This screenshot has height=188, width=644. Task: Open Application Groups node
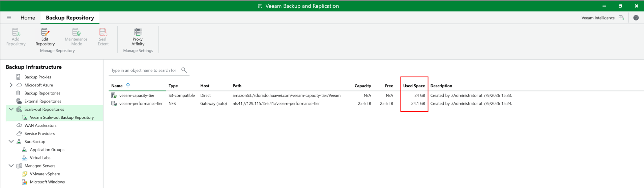click(x=47, y=150)
